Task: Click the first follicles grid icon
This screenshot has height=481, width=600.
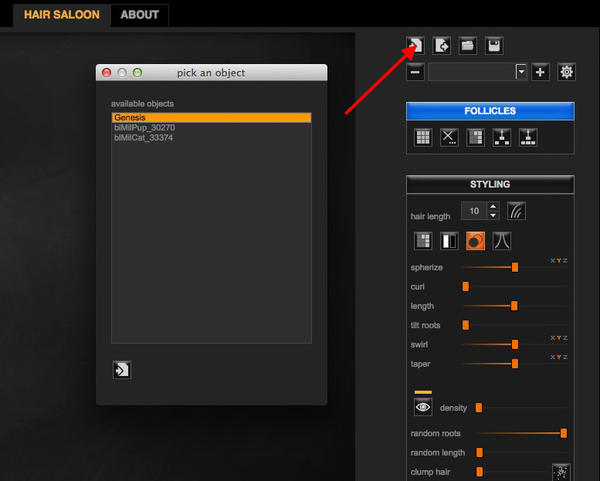Action: click(423, 137)
